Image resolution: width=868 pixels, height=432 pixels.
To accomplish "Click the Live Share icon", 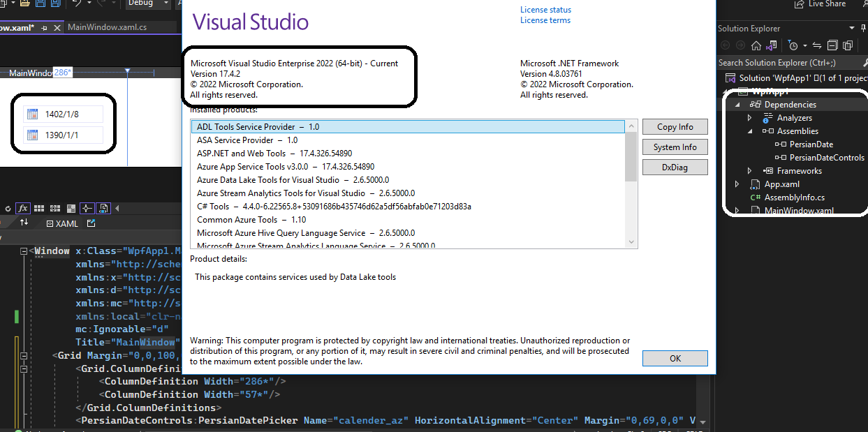I will click(x=800, y=3).
